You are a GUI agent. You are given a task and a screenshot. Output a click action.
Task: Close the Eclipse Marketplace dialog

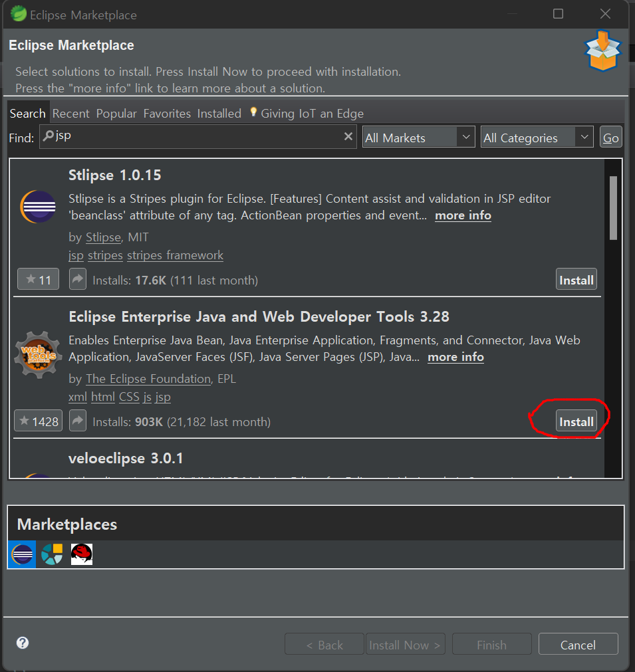coord(605,14)
